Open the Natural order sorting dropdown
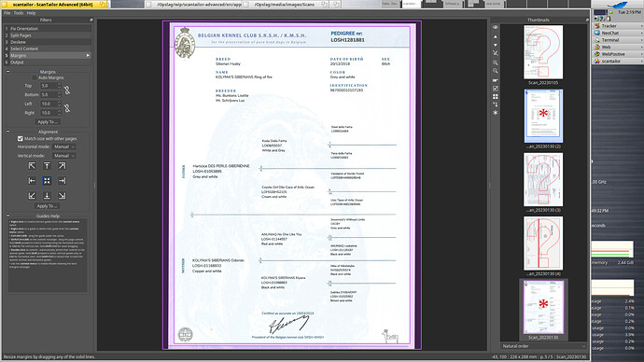Image resolution: width=644 pixels, height=362 pixels. tap(543, 346)
